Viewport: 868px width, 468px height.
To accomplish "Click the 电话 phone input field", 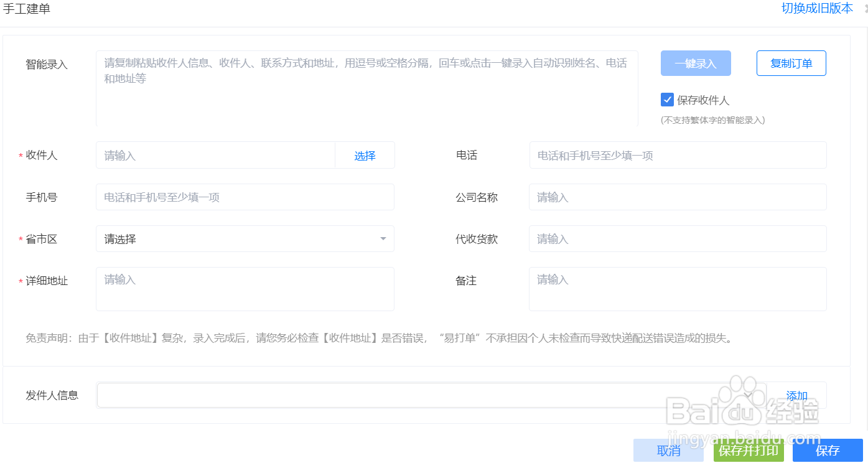I will coord(677,155).
